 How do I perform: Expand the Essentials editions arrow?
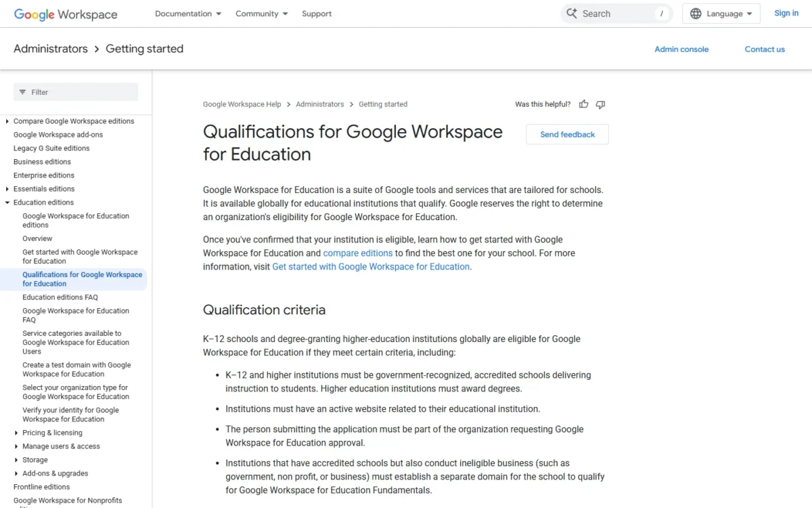click(x=7, y=189)
